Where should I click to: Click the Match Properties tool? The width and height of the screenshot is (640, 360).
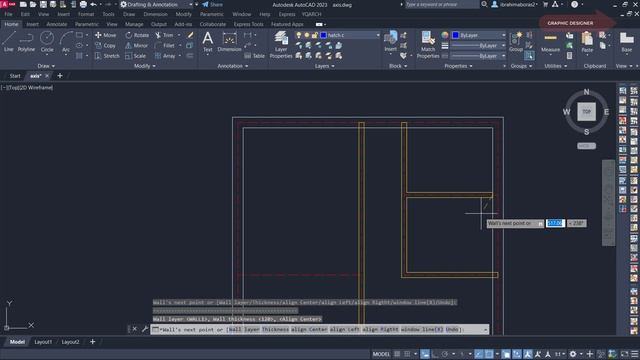[428, 45]
